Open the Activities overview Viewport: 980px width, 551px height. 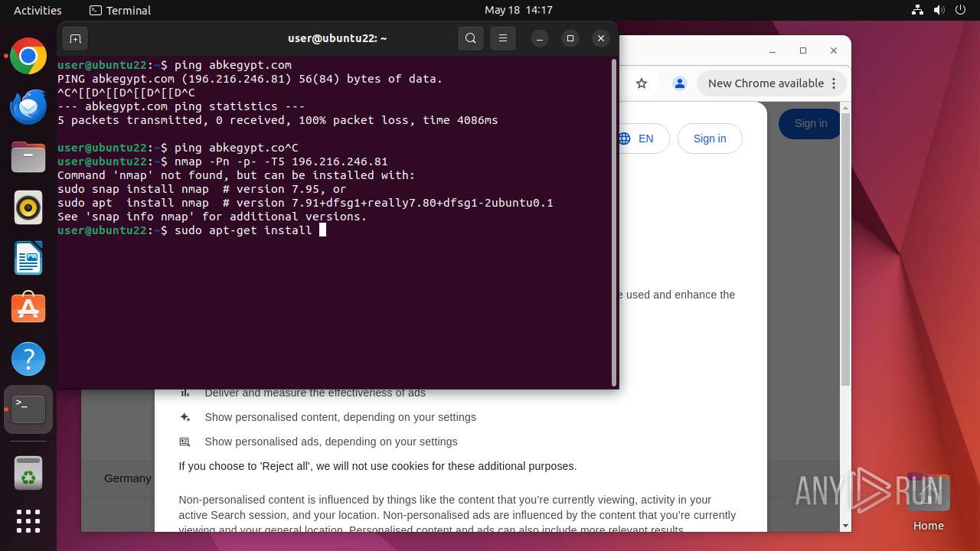point(38,10)
